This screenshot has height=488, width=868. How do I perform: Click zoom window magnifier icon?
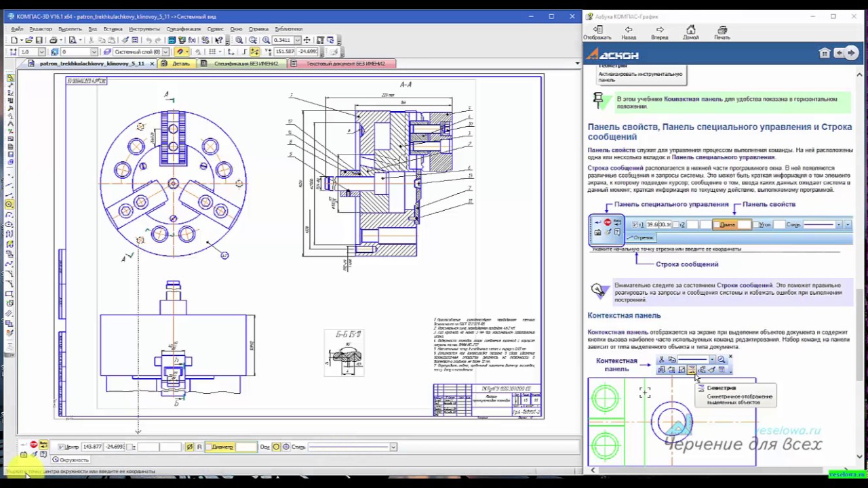click(239, 40)
